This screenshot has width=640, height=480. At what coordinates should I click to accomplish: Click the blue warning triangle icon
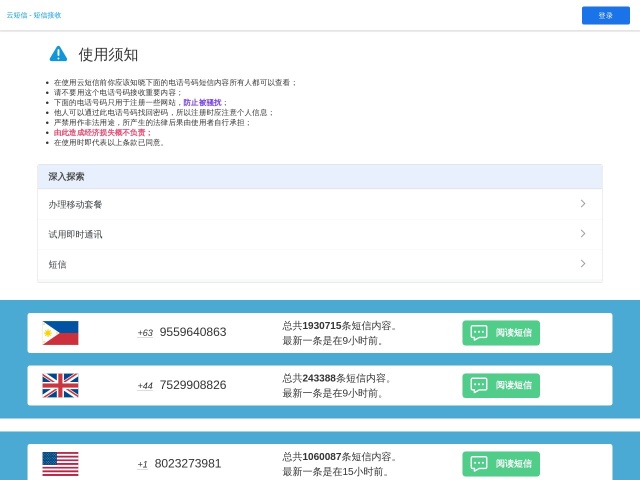[58, 53]
